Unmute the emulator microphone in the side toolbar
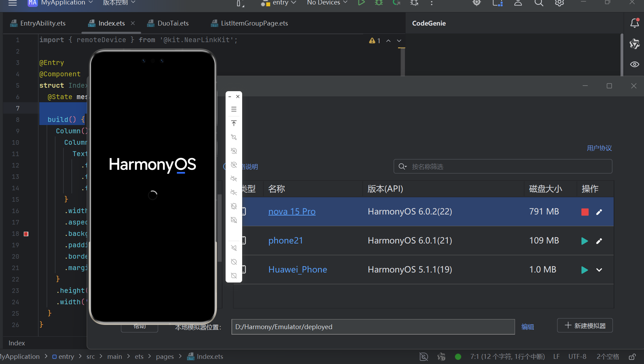The image size is (644, 364). point(234,248)
